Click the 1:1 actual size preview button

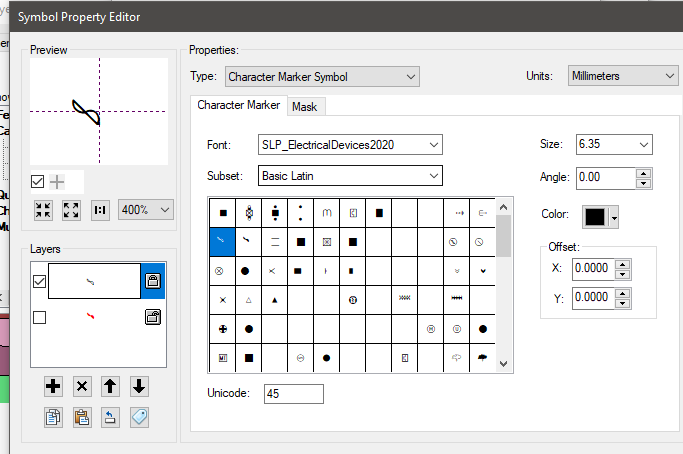[100, 210]
